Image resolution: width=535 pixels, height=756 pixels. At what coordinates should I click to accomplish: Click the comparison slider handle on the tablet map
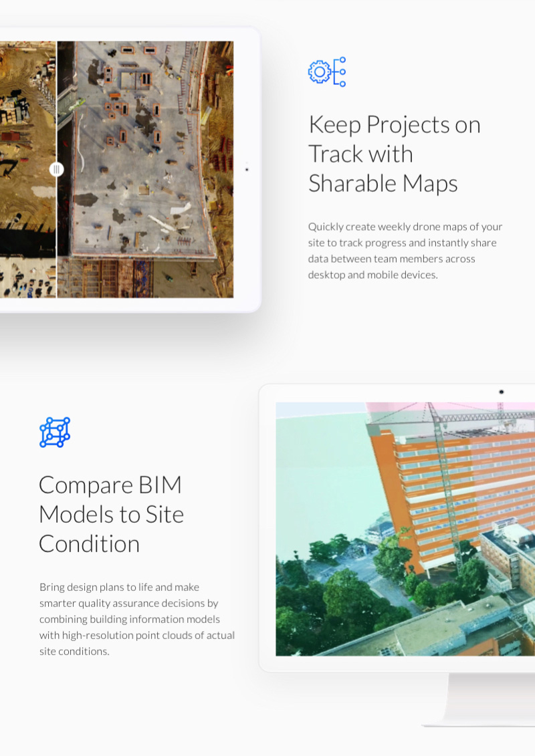[x=56, y=169]
